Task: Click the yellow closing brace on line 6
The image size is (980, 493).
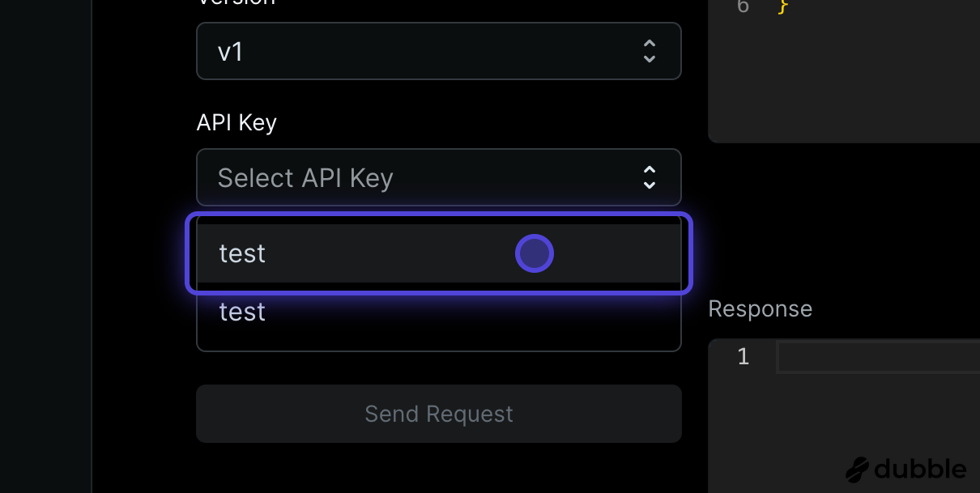Action: [x=782, y=6]
